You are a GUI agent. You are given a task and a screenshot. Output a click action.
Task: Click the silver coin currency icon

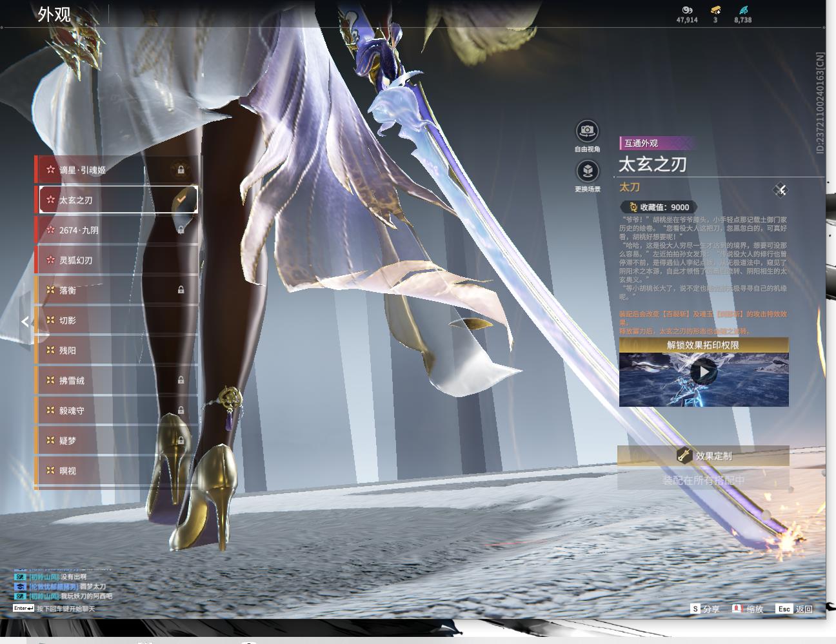687,10
